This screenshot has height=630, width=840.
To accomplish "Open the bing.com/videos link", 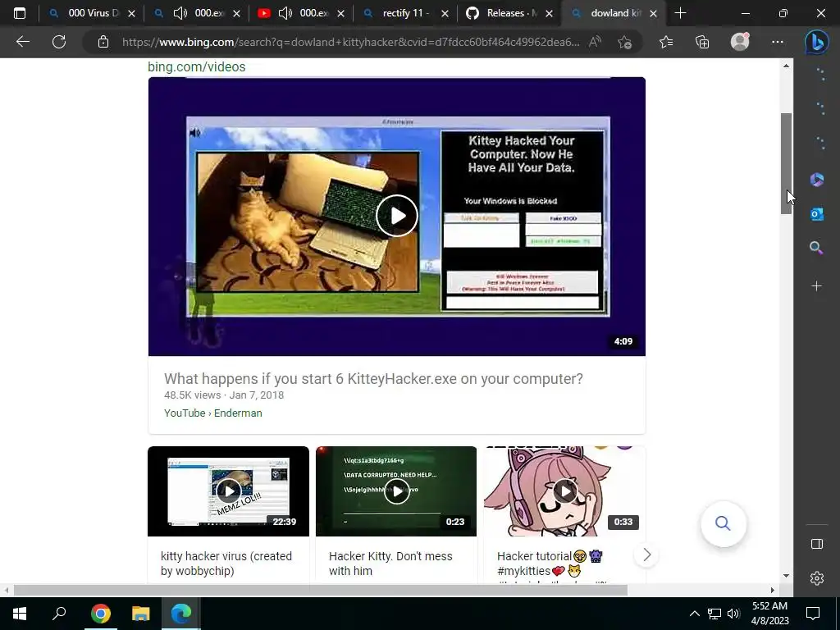I will click(197, 67).
